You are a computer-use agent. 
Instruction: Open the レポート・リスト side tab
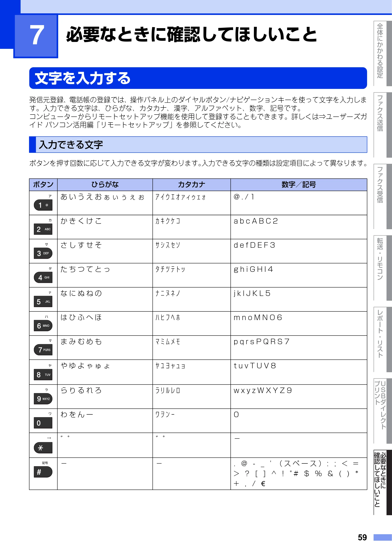click(383, 340)
